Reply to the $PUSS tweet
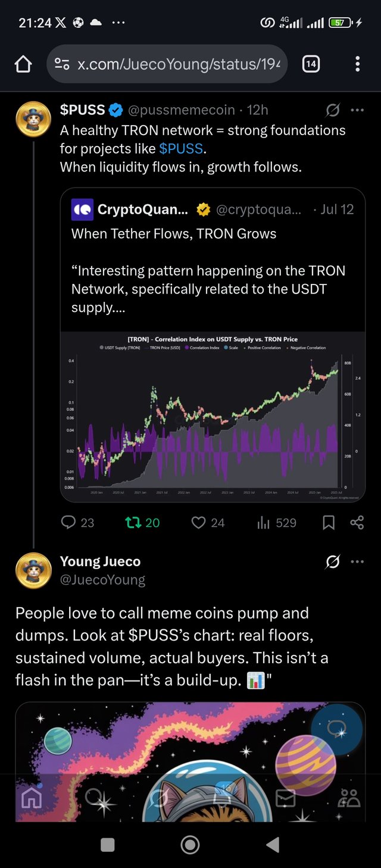Image resolution: width=381 pixels, height=868 pixels. [78, 523]
